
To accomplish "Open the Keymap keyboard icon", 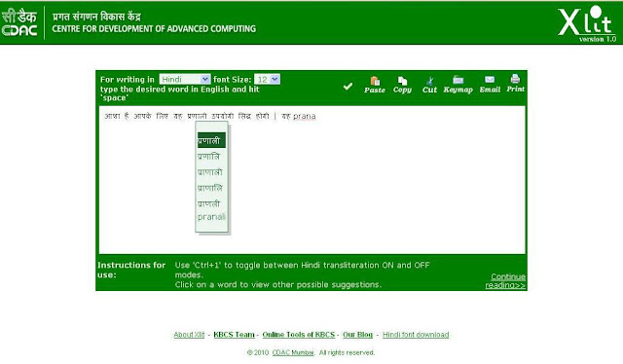I will pyautogui.click(x=458, y=80).
